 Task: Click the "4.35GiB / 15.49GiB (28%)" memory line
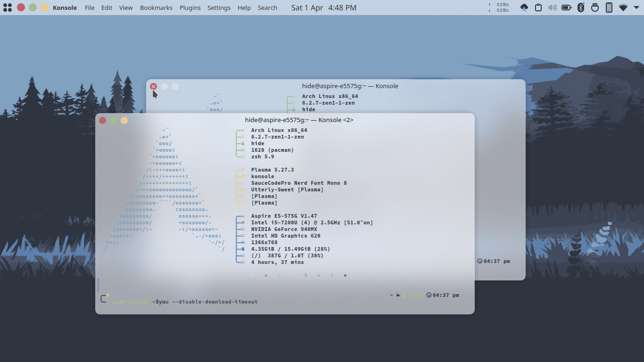click(x=291, y=249)
